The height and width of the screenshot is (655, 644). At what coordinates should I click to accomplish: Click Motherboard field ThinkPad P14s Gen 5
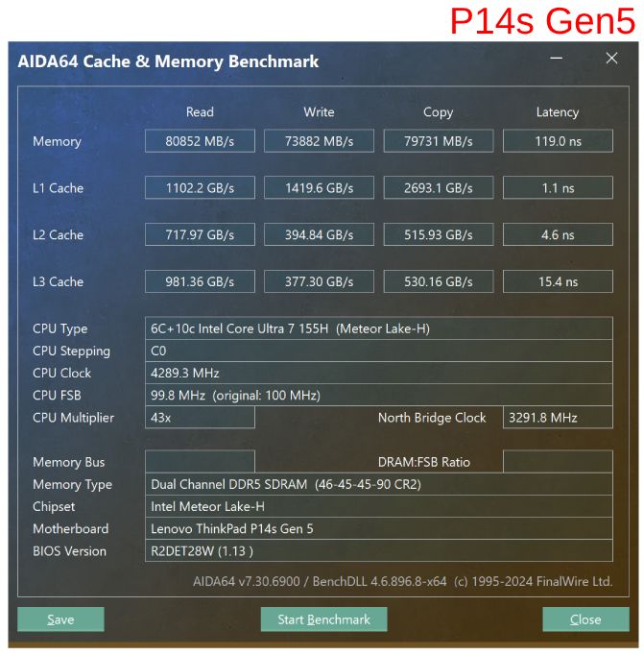click(x=379, y=528)
